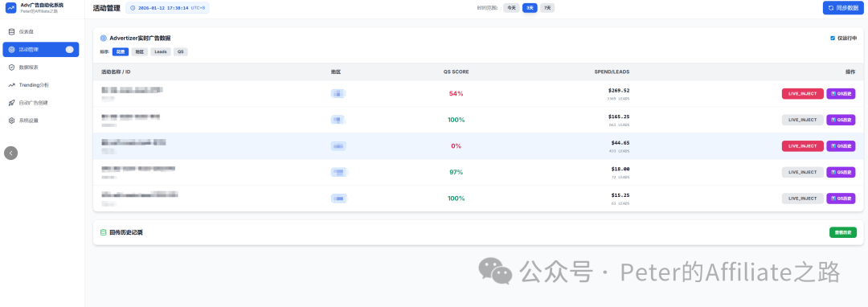868x307 pixels.
Task: Open QS历史 for the 54% row
Action: click(x=841, y=93)
